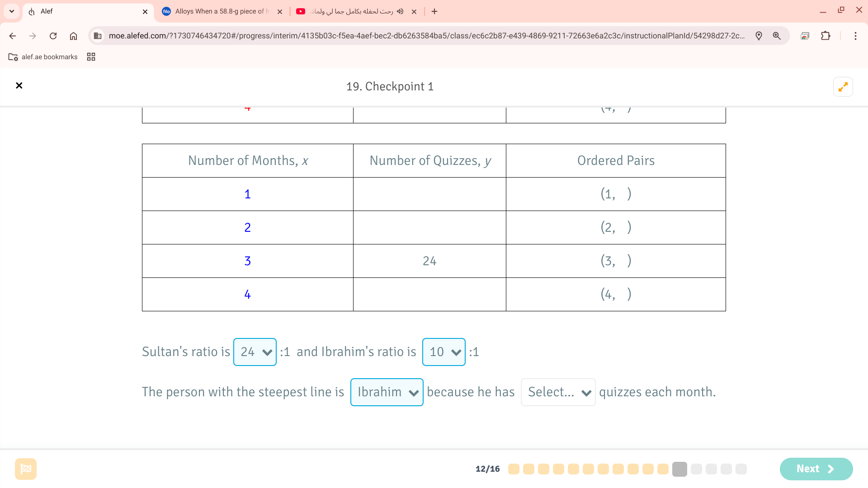Screen dimensions: 868x488
Task: Switch to the YouTube Arabic tab
Action: pyautogui.click(x=350, y=11)
